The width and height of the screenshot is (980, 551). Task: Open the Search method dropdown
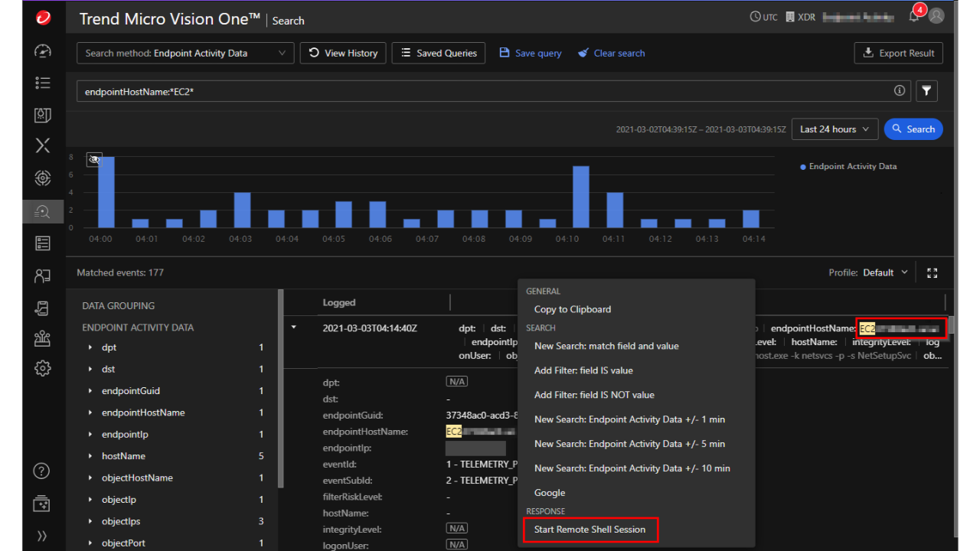[x=185, y=53]
